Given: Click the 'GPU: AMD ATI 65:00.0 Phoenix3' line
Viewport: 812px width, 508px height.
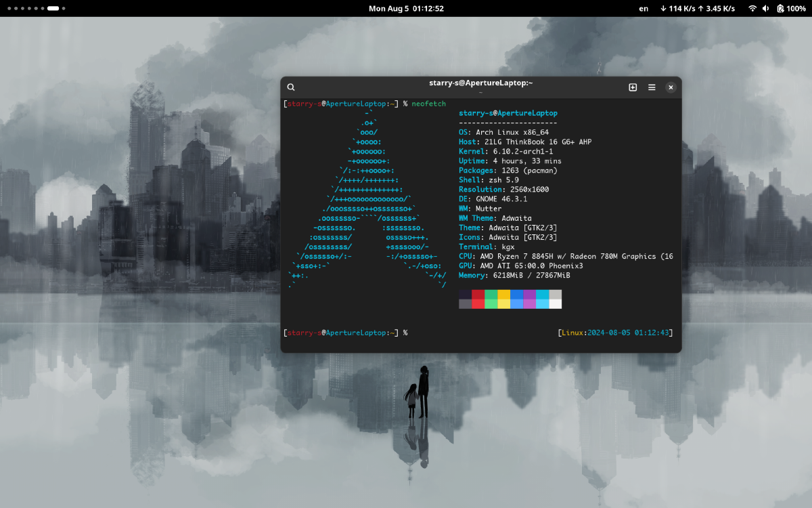Looking at the screenshot, I should 520,266.
